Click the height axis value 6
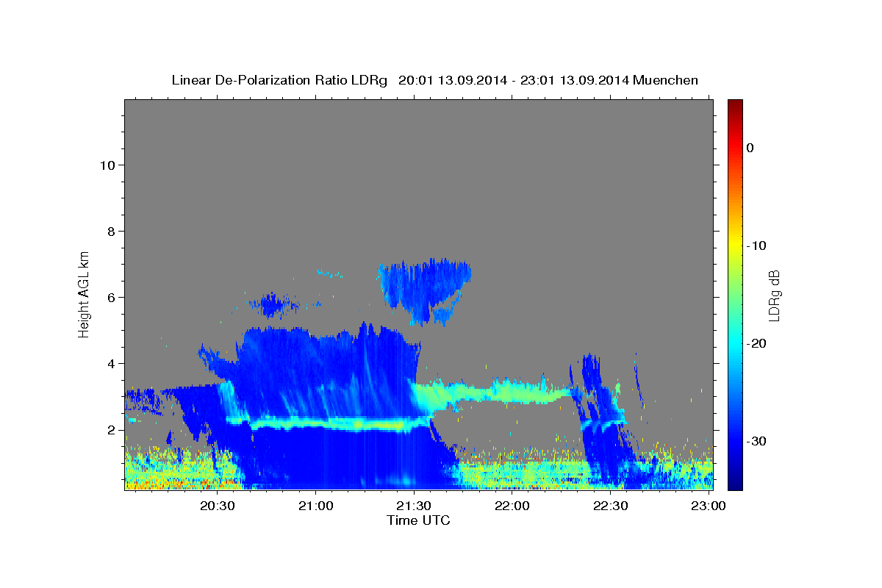 tap(110, 297)
